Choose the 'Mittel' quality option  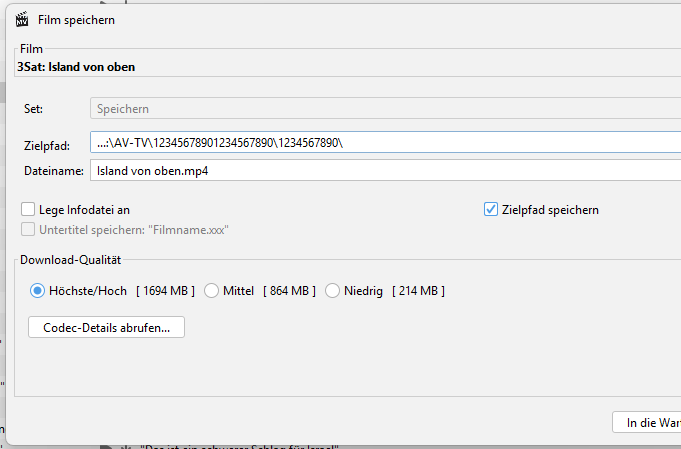pos(212,291)
